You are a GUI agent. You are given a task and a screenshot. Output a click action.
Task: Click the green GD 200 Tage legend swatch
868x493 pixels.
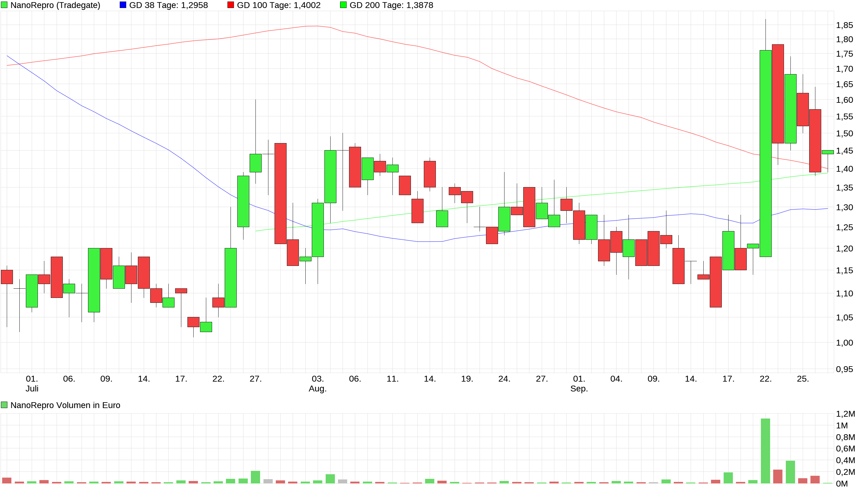(x=343, y=5)
